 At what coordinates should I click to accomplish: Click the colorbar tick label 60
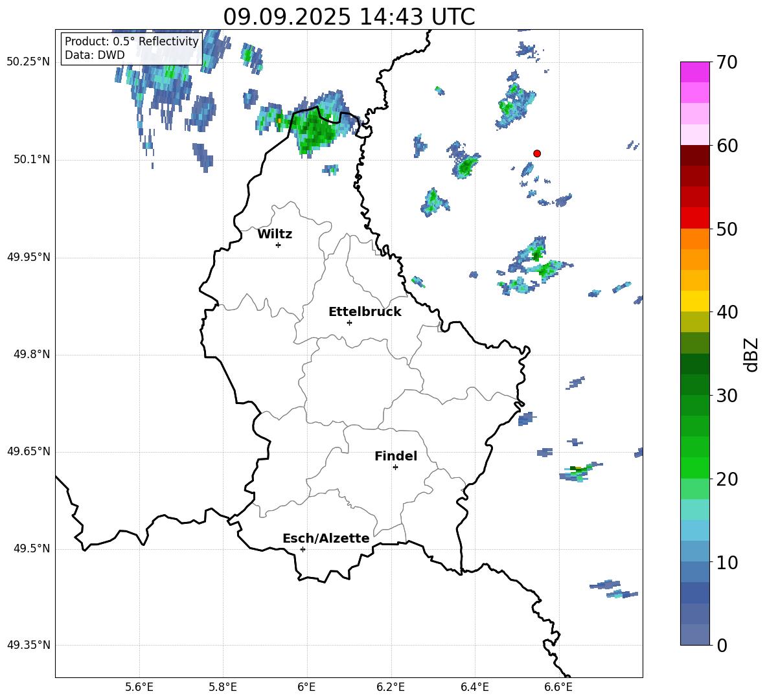[727, 146]
